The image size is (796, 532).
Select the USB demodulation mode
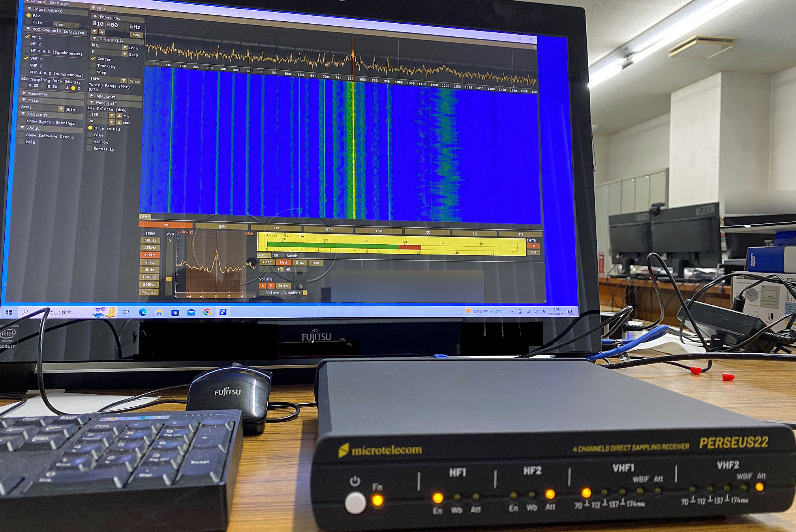[427, 232]
